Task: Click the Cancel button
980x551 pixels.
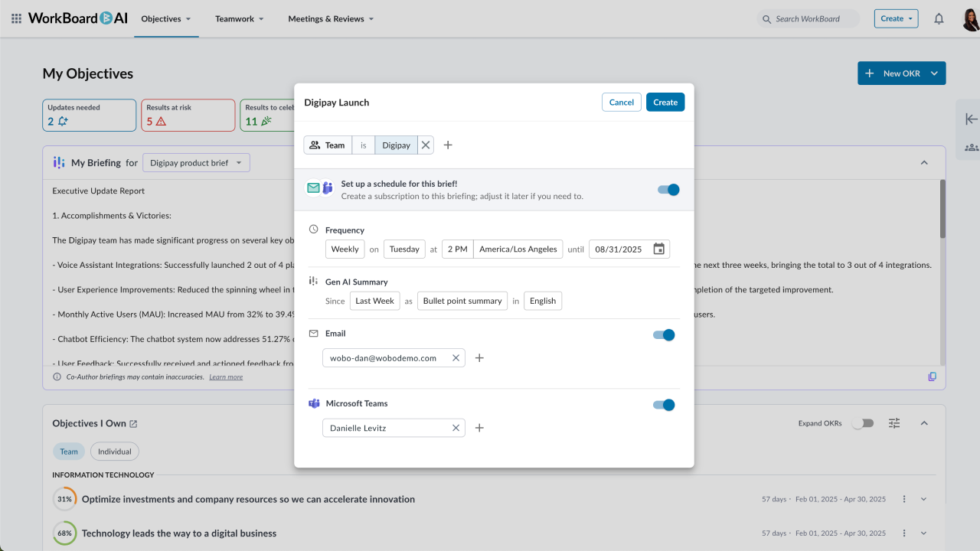Action: point(622,103)
